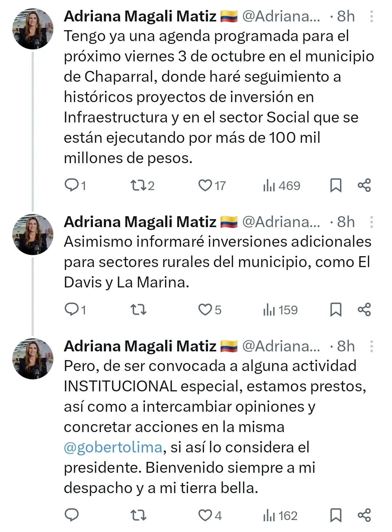Like the tweet with 17 likes
The image size is (392, 532).
click(x=205, y=185)
